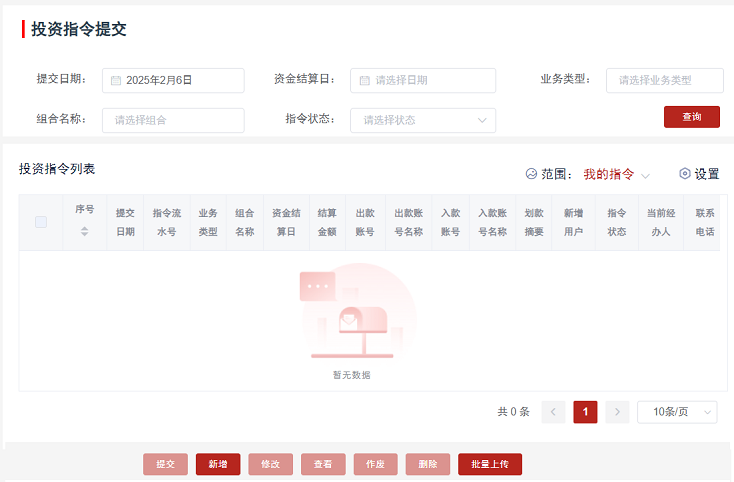Click the sort arrows under 序号 column
The image size is (734, 482).
(x=84, y=231)
